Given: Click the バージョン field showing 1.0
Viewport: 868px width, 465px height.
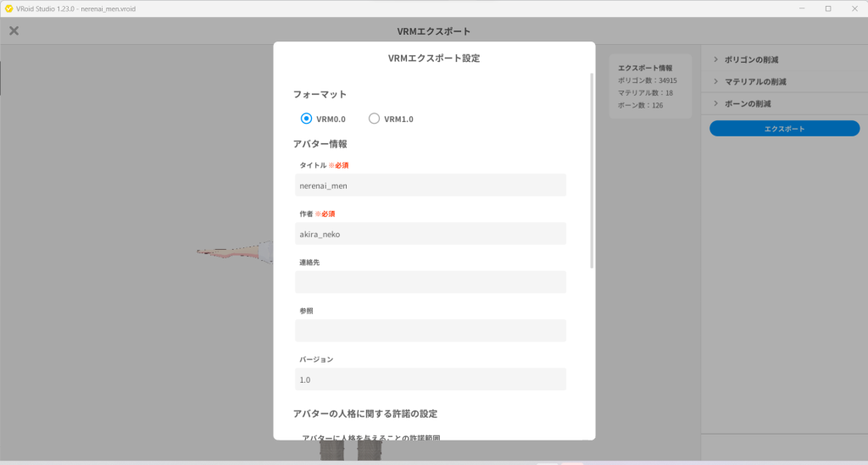Looking at the screenshot, I should [430, 379].
